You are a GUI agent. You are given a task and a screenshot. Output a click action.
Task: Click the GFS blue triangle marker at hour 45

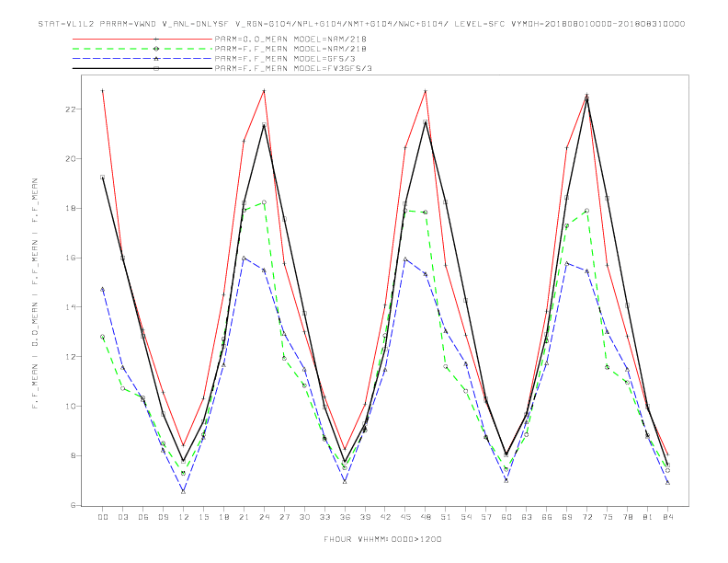click(405, 259)
